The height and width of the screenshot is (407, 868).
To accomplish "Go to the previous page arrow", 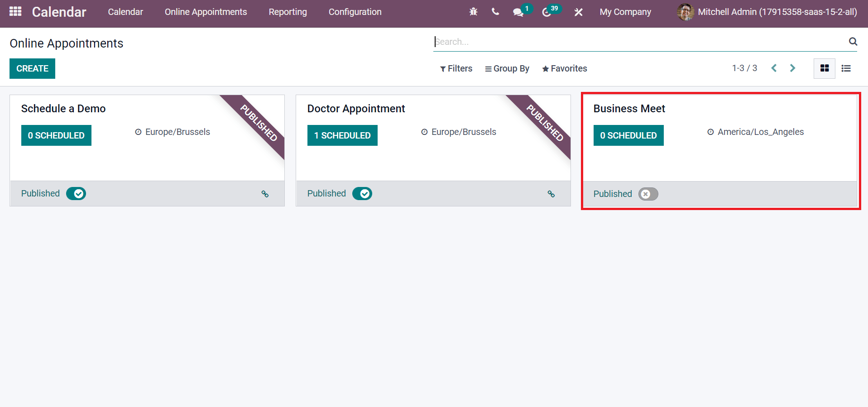I will coord(774,68).
